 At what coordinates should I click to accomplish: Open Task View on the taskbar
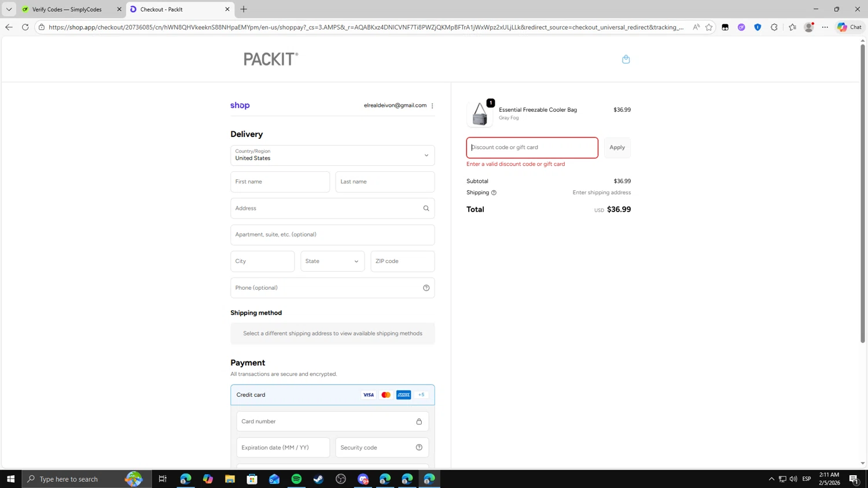163,479
